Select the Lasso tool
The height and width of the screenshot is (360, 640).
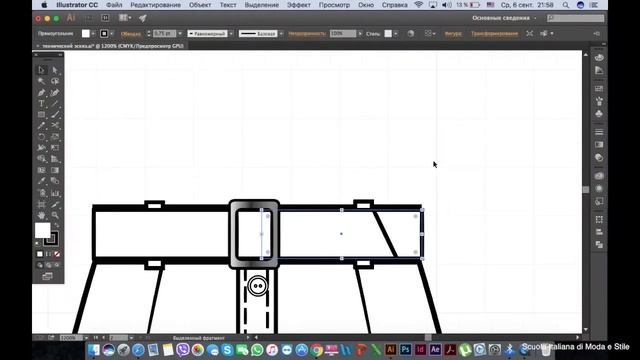click(x=55, y=81)
